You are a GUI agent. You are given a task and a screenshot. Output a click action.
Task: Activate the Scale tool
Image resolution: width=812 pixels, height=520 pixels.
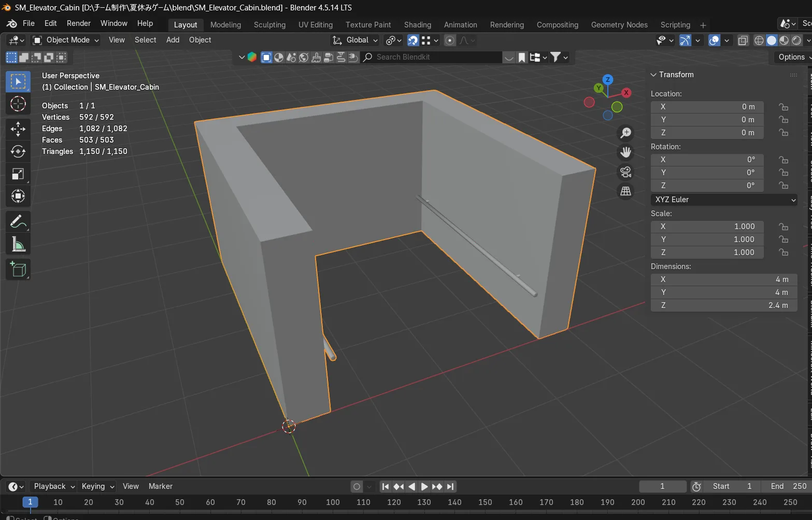pos(18,174)
